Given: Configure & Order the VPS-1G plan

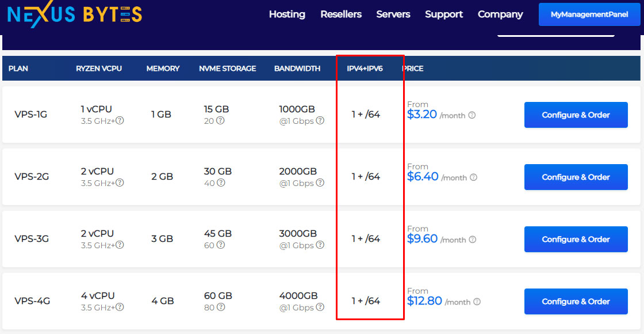Looking at the screenshot, I should point(576,115).
